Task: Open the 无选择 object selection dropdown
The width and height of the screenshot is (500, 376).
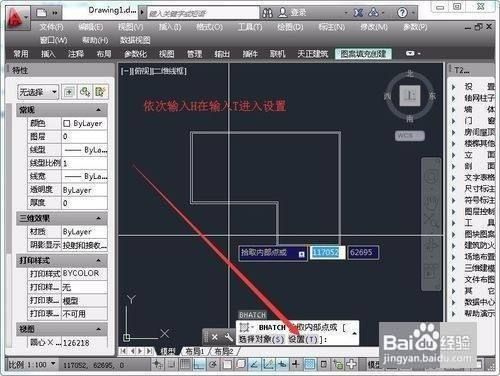Action: (x=38, y=92)
